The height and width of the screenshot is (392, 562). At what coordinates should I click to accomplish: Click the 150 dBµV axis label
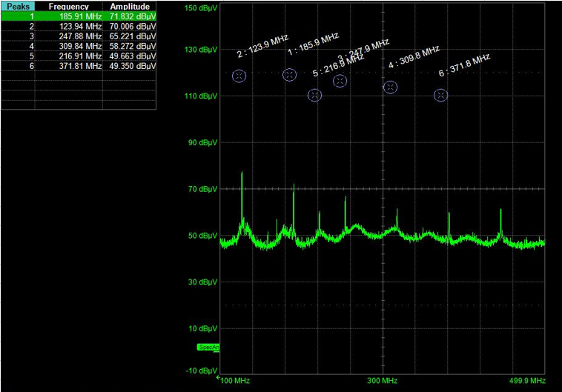coord(201,8)
